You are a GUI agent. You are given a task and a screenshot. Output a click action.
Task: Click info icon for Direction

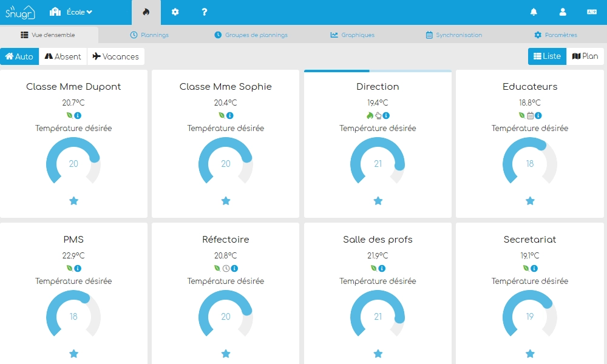tap(386, 115)
